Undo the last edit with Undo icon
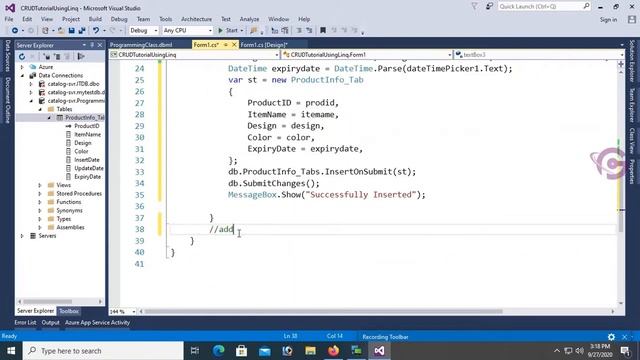640x360 pixels. coord(96,31)
